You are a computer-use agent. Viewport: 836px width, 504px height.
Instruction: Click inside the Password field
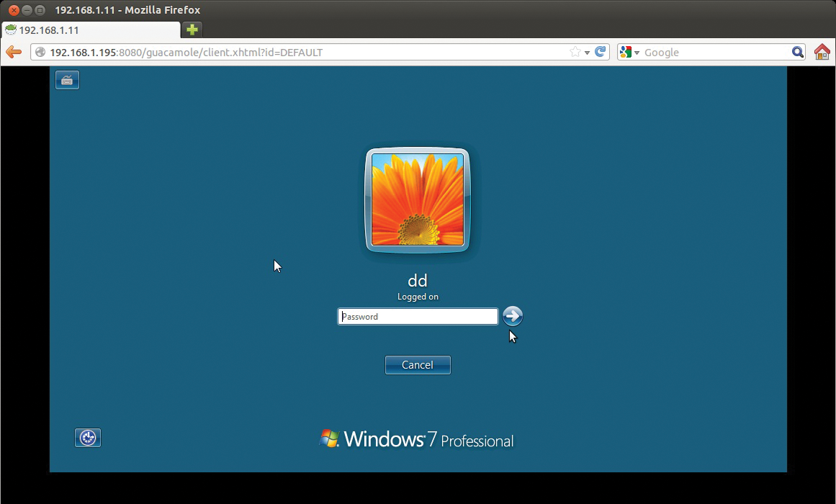(x=418, y=316)
